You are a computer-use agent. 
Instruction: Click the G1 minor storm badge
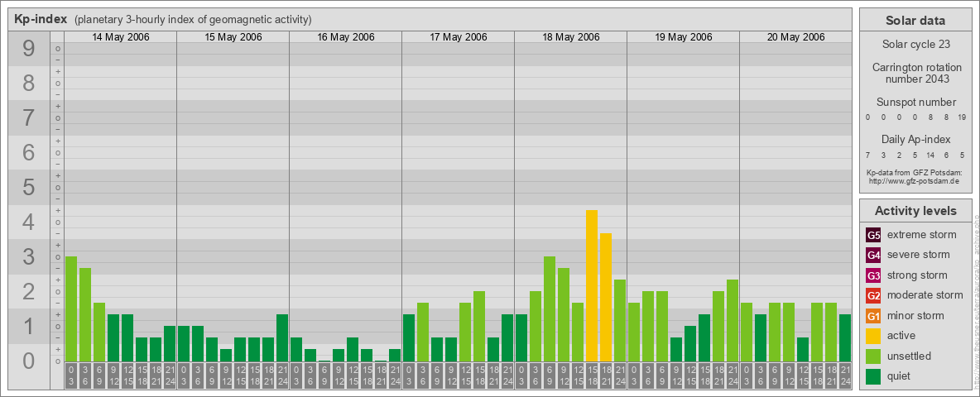[x=874, y=316]
